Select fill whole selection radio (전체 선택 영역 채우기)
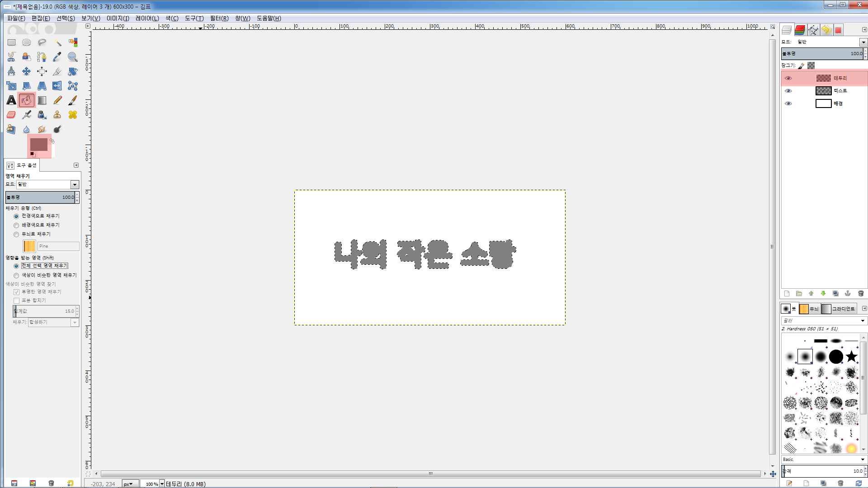The width and height of the screenshot is (868, 488). pyautogui.click(x=16, y=266)
